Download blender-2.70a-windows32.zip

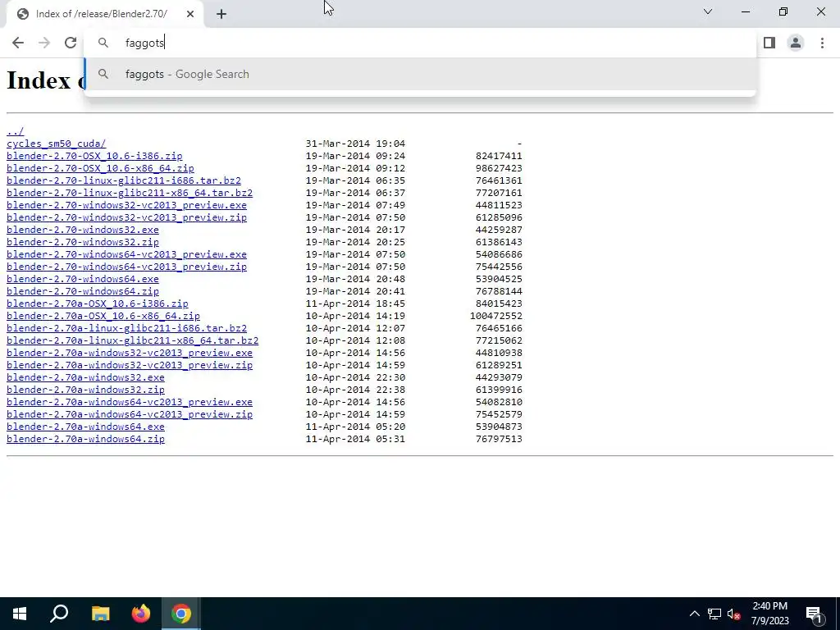(85, 390)
